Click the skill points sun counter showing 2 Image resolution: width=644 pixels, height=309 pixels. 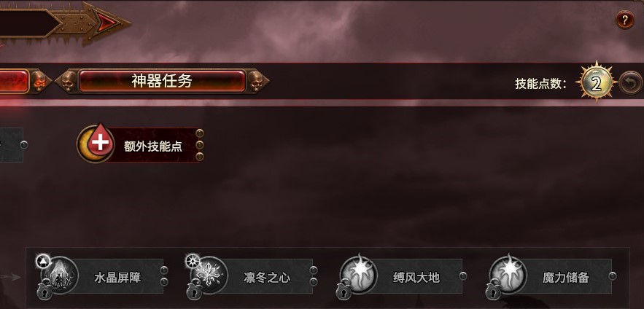597,83
